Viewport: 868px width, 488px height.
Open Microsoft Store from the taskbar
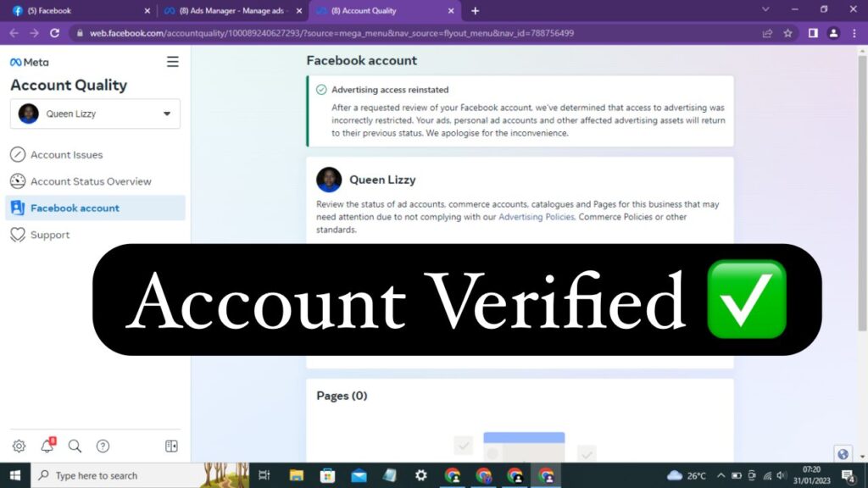tap(327, 475)
